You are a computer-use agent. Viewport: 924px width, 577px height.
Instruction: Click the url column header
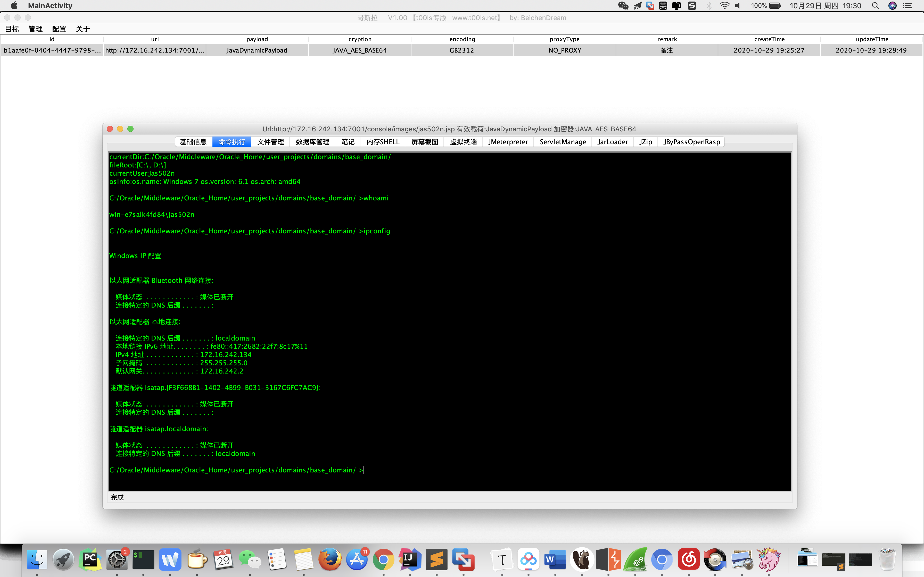(x=155, y=39)
